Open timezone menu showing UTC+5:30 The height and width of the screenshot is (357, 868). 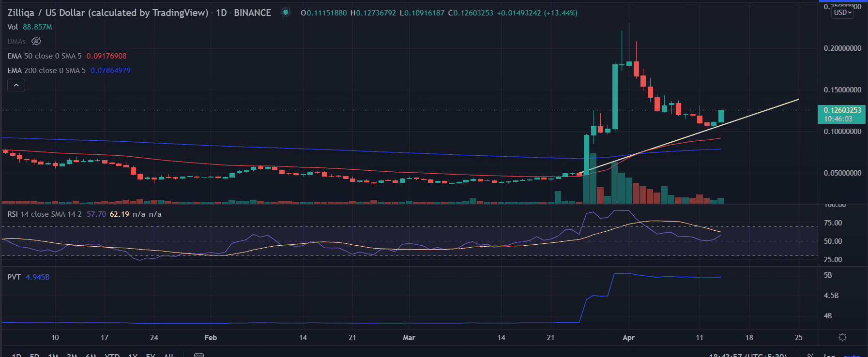tap(747, 356)
